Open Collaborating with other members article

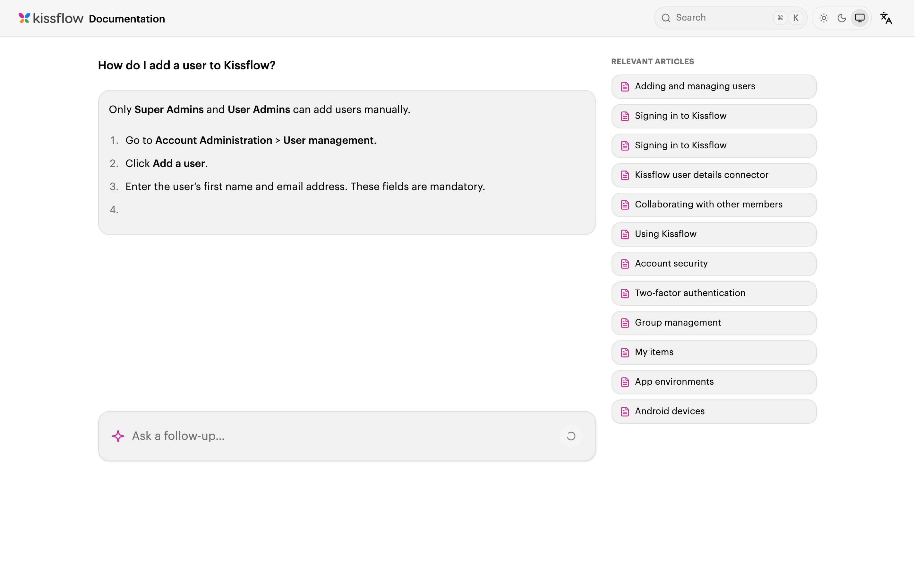(x=714, y=205)
